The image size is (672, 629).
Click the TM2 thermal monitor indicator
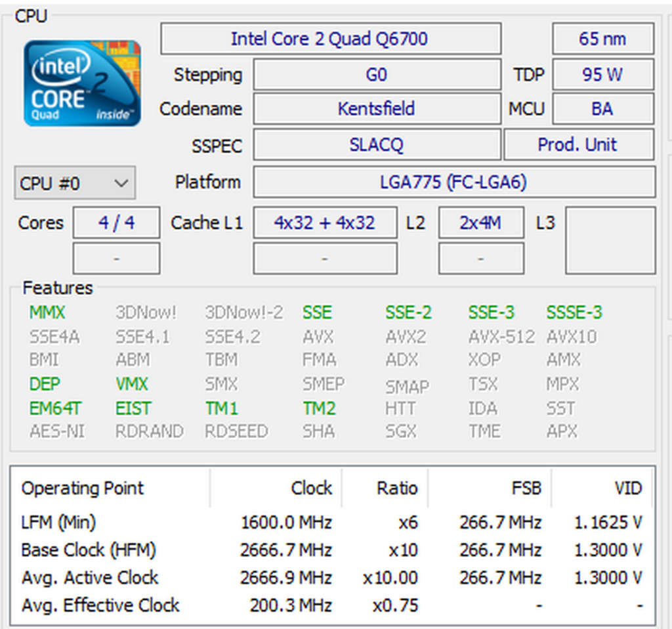319,408
